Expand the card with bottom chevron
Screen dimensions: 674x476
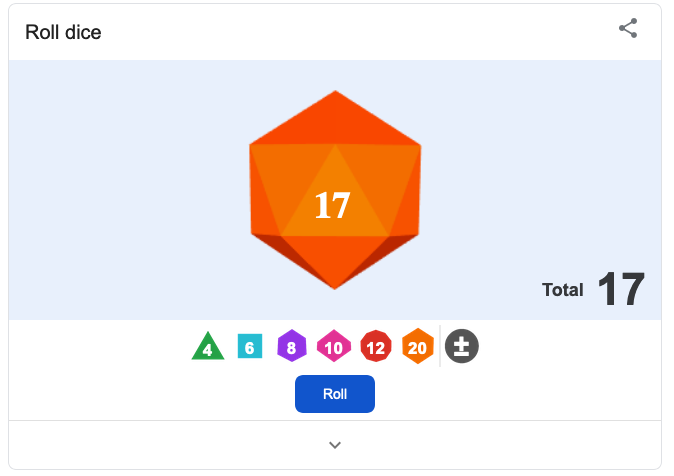(x=335, y=445)
